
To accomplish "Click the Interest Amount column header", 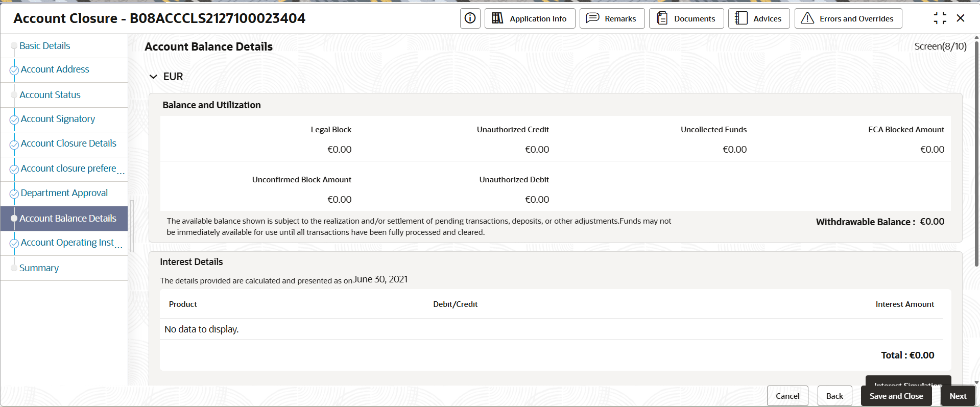I will click(x=905, y=304).
